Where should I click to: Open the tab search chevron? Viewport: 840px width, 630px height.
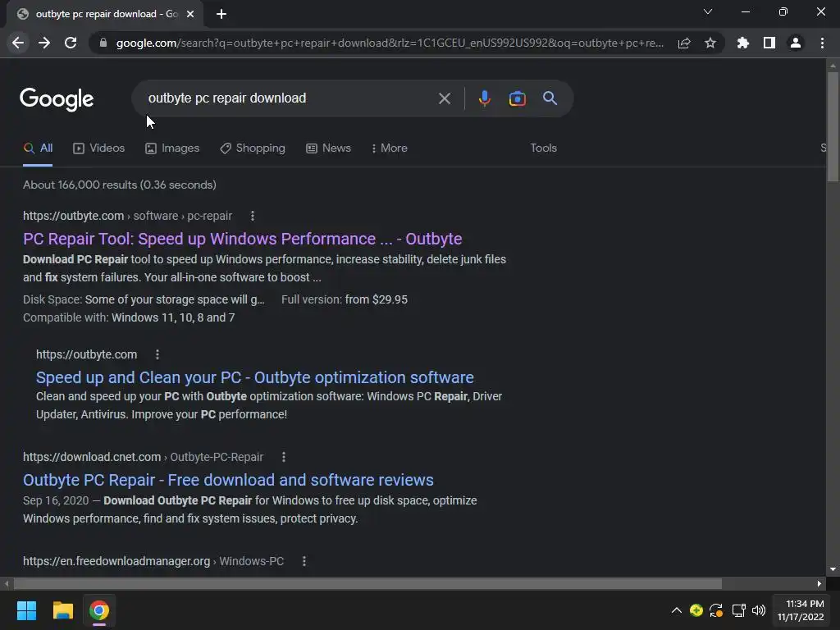[708, 11]
